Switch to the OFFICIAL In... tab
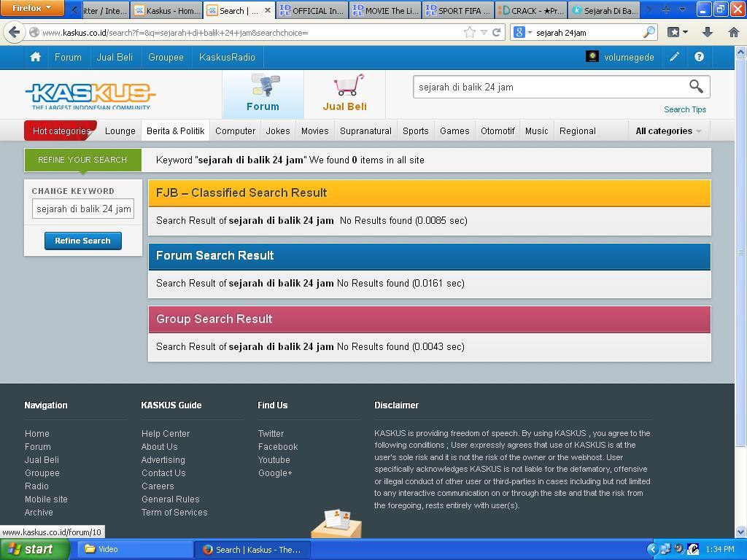Screen dimensions: 747x560 (312, 10)
